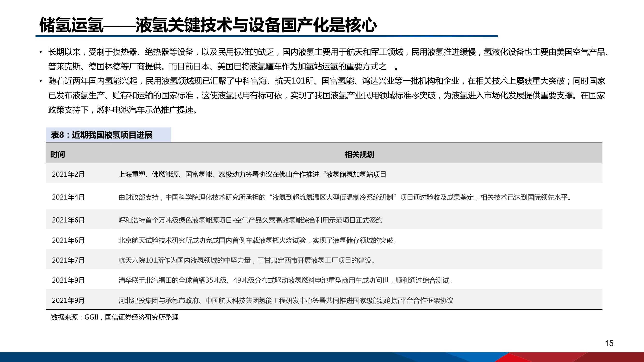Click the row text about 中国科学院理化技术研究所
Viewport: 644px width, 362px height.
[x=345, y=197]
